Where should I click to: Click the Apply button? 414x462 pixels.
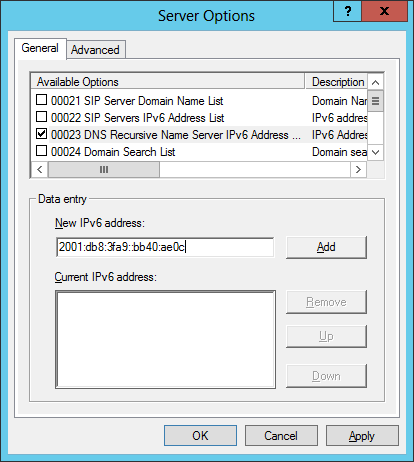[362, 435]
